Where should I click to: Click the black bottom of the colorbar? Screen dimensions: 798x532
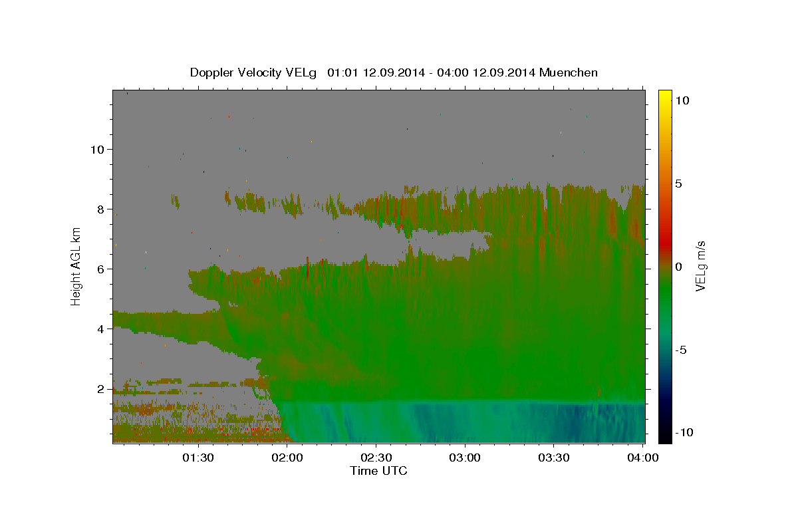coord(664,436)
